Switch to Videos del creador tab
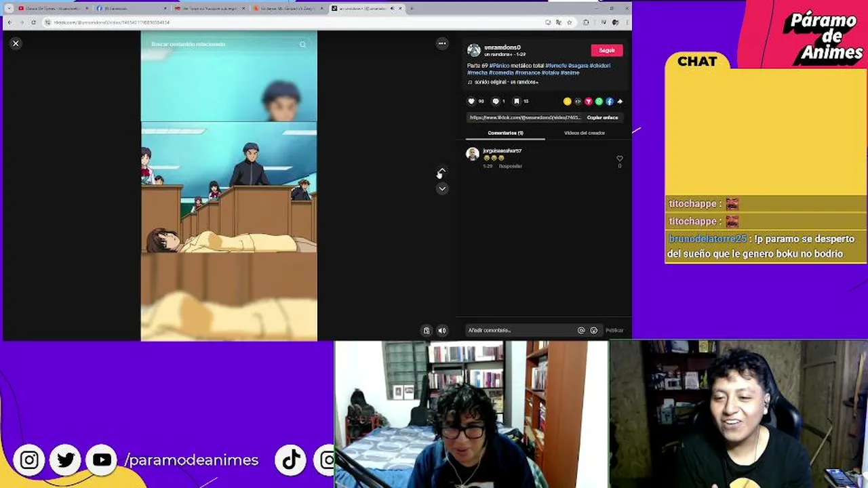The image size is (868, 488). 584,133
